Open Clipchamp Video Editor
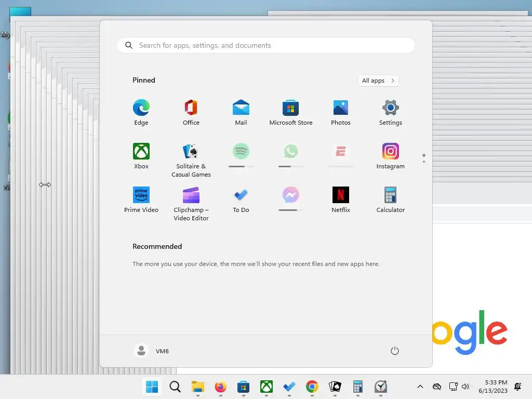This screenshot has height=399, width=532. [191, 204]
